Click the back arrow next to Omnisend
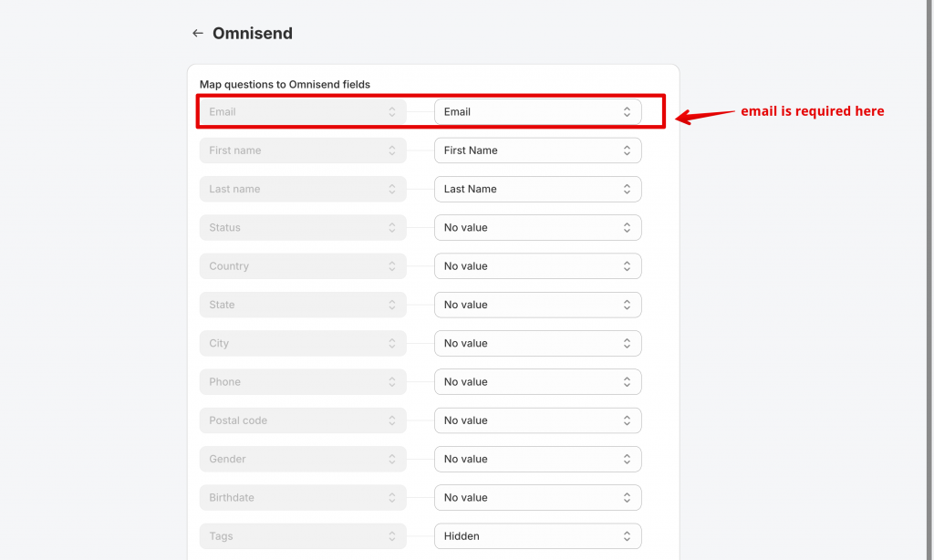 (x=197, y=34)
